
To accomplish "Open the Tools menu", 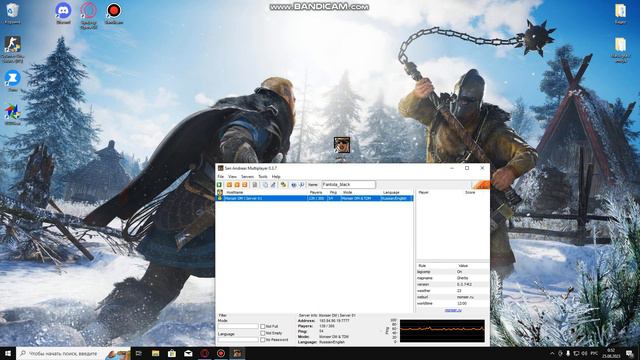I will click(263, 176).
